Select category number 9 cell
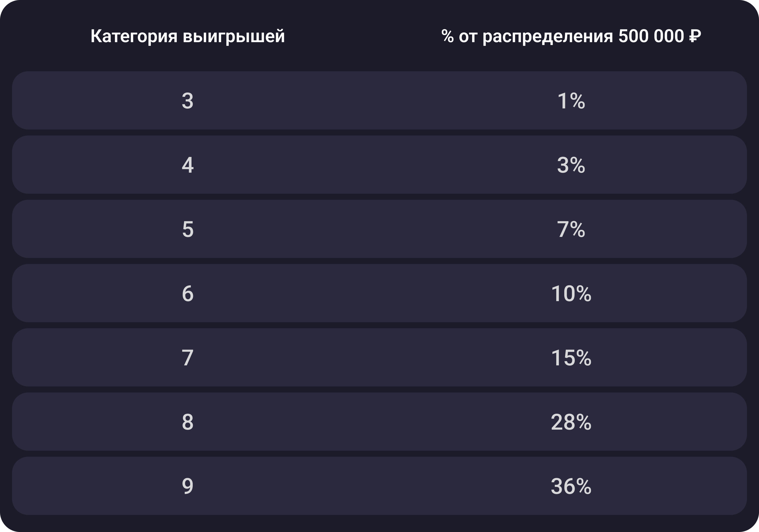 pyautogui.click(x=187, y=486)
